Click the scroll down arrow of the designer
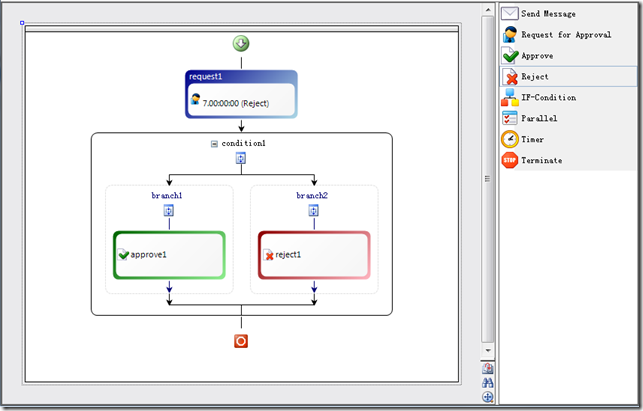 pos(488,351)
